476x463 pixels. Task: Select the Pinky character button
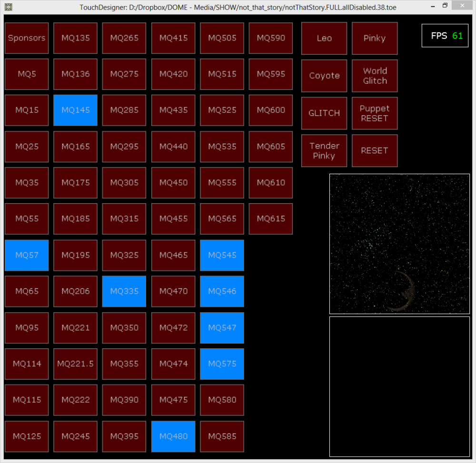[375, 38]
